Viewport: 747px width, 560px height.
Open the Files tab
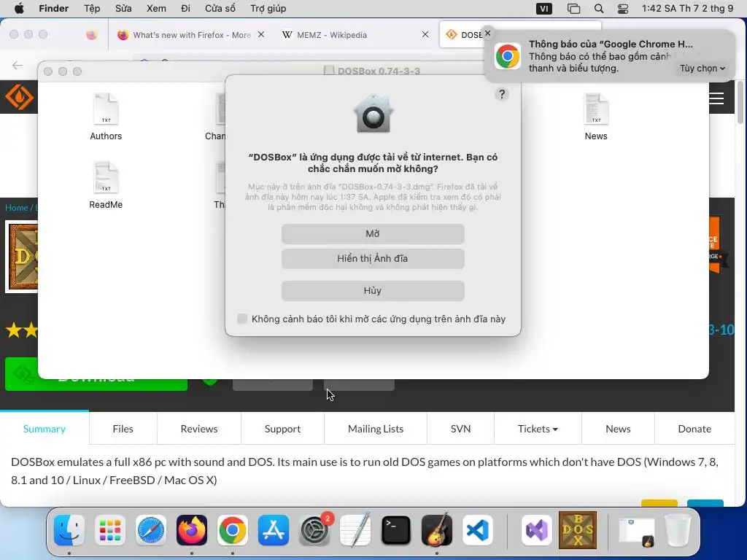[123, 429]
